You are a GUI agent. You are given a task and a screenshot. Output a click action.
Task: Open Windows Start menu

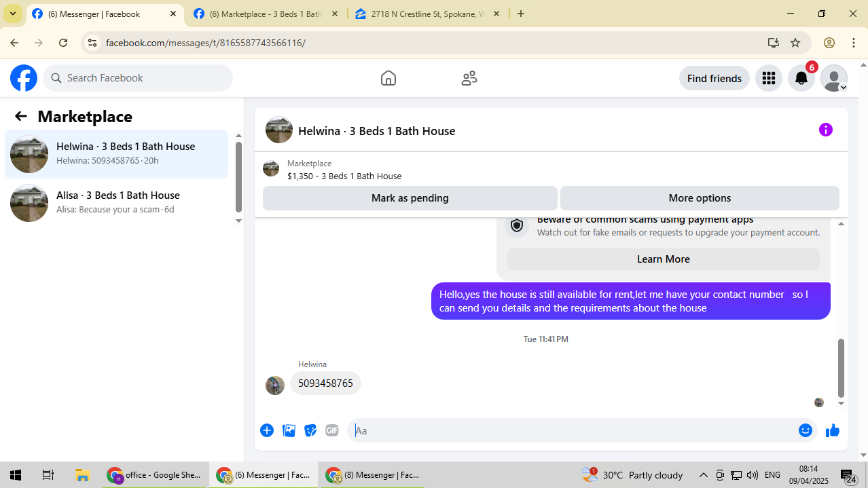(16, 475)
